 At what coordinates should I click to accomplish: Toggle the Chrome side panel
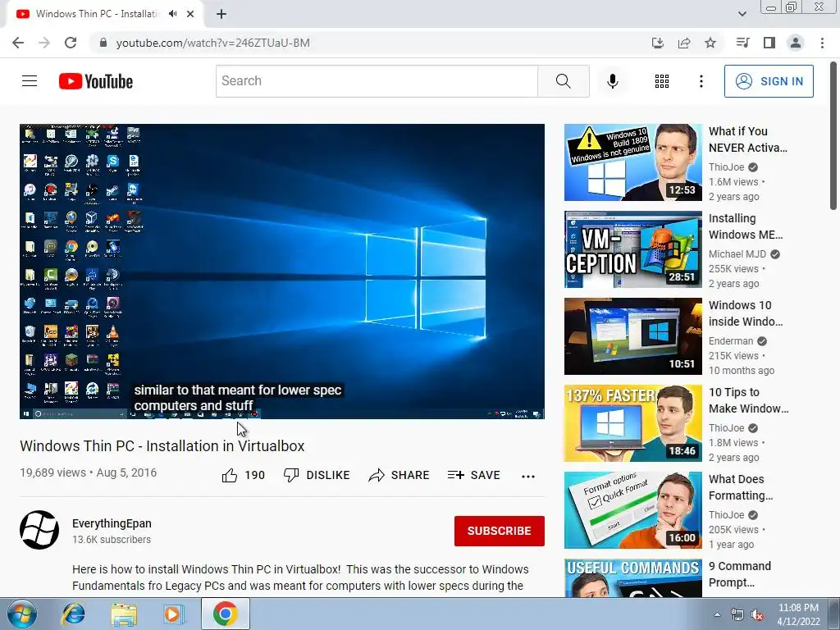[x=769, y=43]
